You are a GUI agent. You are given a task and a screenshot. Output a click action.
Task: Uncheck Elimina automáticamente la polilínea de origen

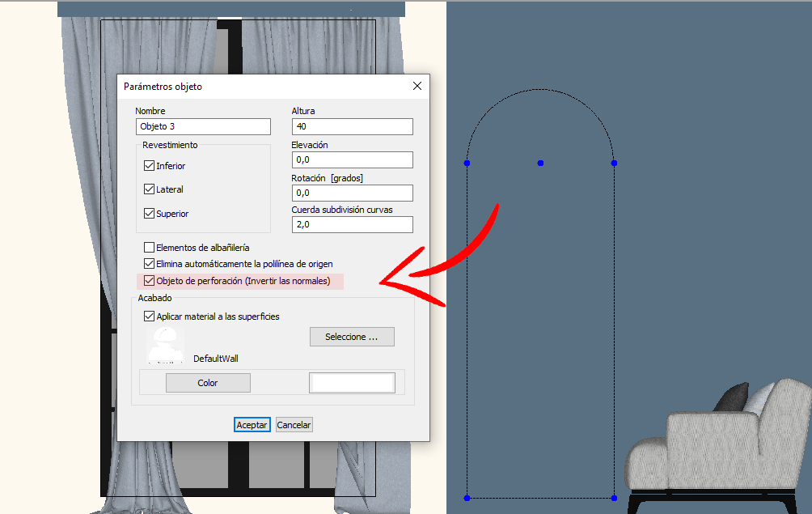tap(149, 264)
